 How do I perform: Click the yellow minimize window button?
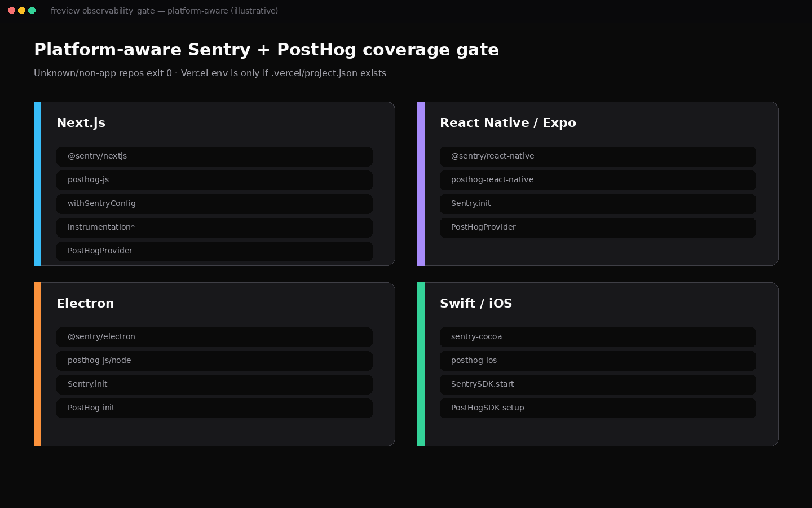tap(21, 11)
